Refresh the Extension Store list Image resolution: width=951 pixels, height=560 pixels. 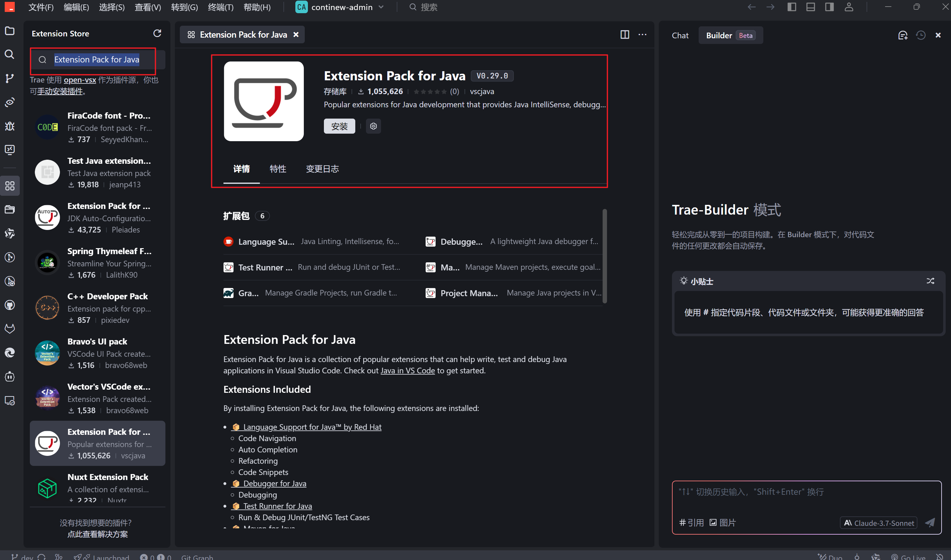pyautogui.click(x=157, y=34)
